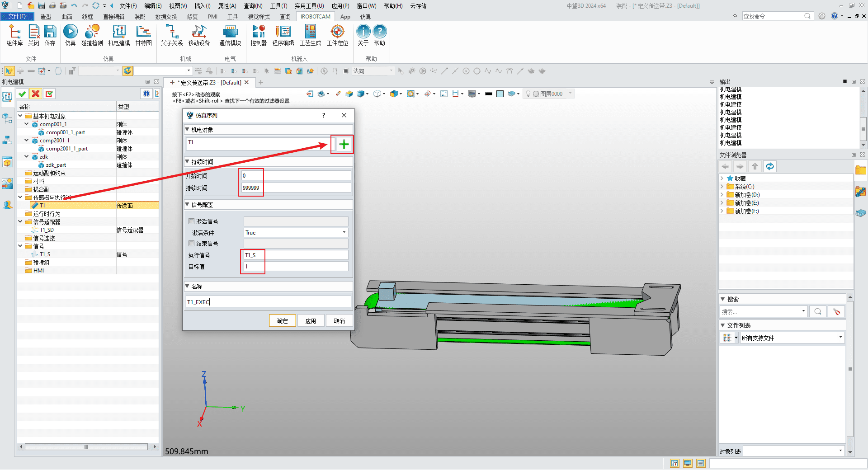Open 机电建模 modeling tool in ribbon
The width and height of the screenshot is (868, 470).
pyautogui.click(x=119, y=35)
